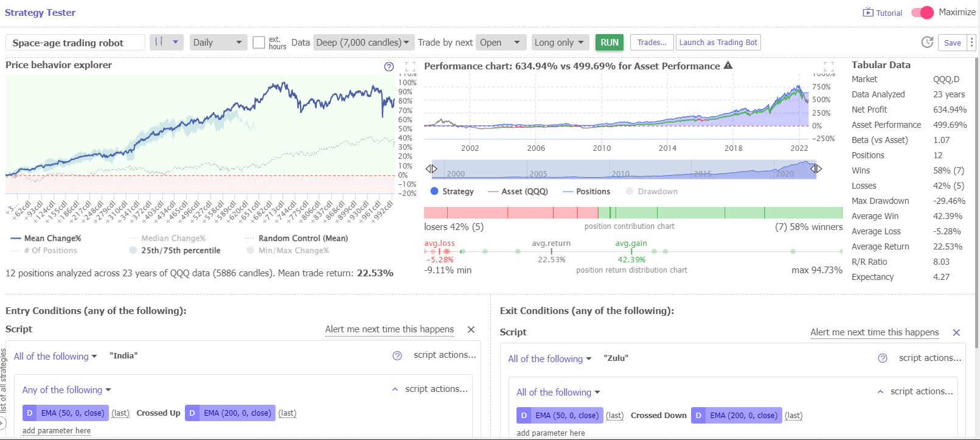
Task: Click the position contribution chart bar
Action: [633, 212]
